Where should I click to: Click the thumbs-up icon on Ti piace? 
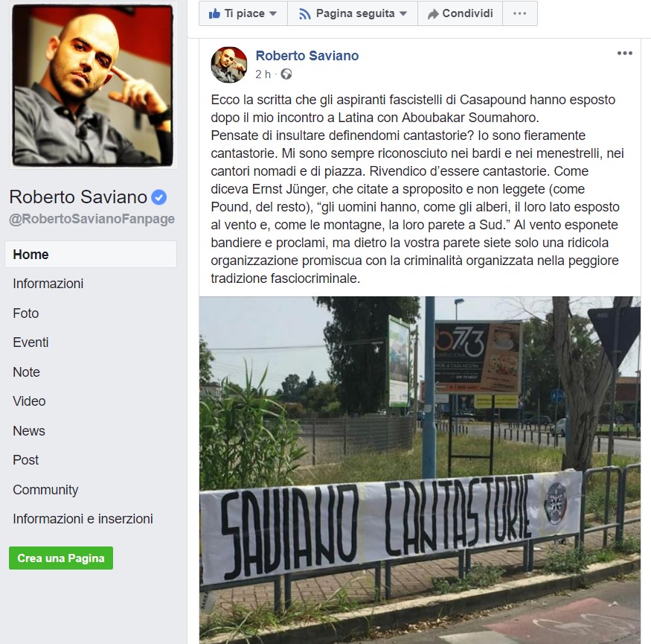[214, 13]
